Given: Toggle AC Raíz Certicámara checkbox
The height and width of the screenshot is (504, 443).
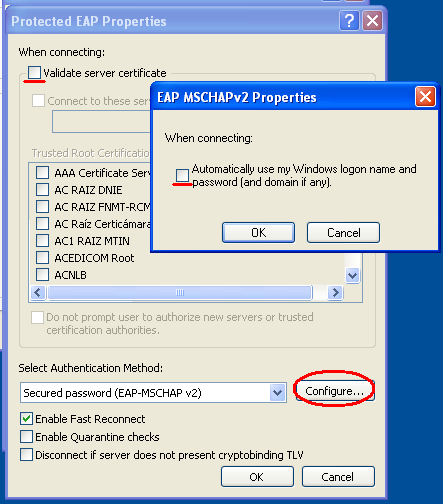Looking at the screenshot, I should click(42, 224).
